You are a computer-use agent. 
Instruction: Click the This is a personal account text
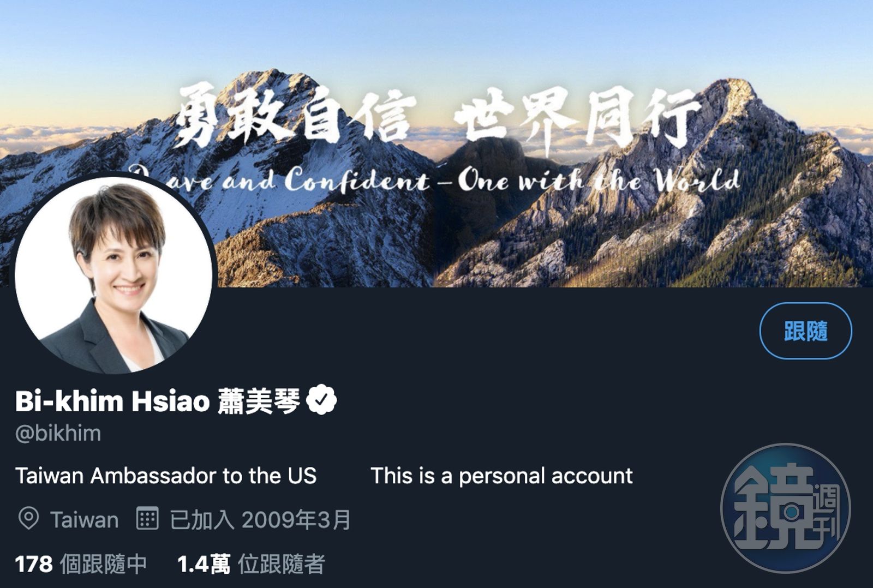point(502,476)
